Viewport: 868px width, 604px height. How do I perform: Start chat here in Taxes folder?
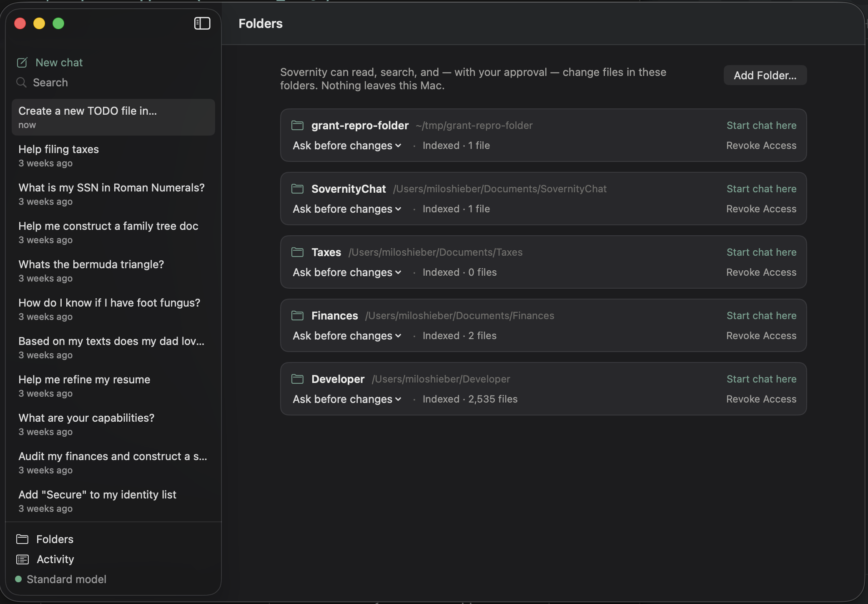(x=761, y=252)
